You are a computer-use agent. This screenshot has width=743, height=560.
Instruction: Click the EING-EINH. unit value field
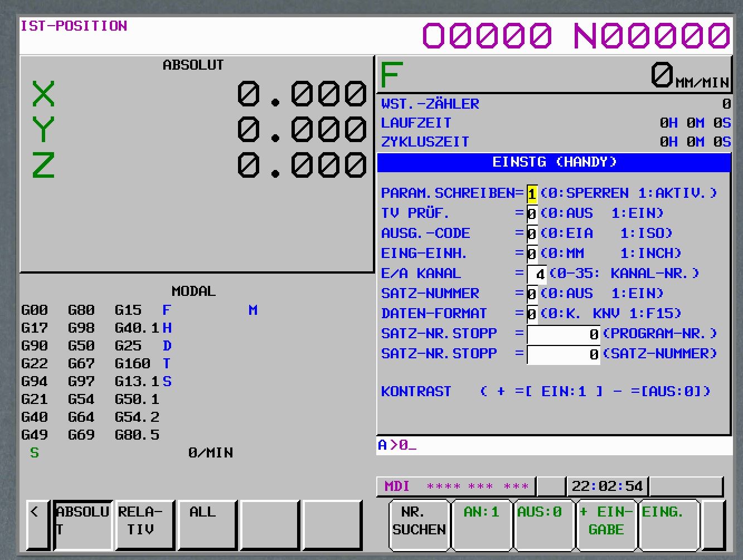[532, 254]
